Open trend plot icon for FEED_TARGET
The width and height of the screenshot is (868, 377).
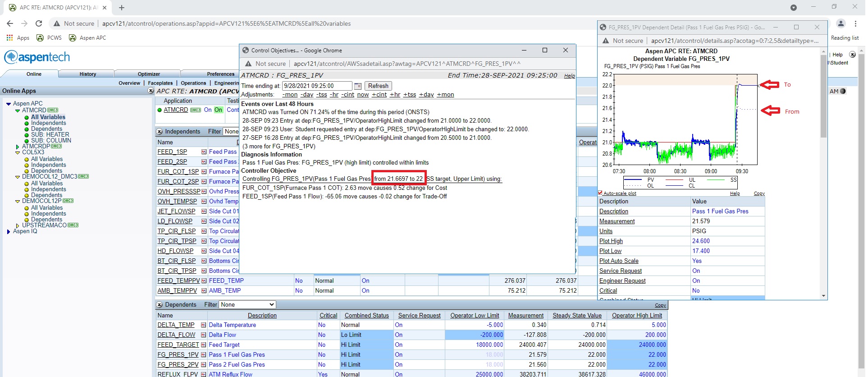(204, 345)
